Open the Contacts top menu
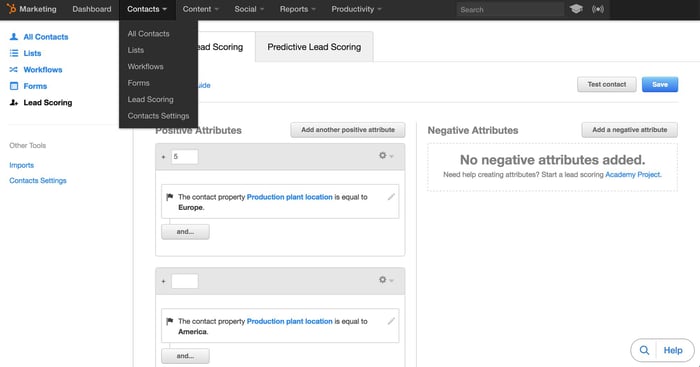The height and width of the screenshot is (367, 700). point(146,9)
